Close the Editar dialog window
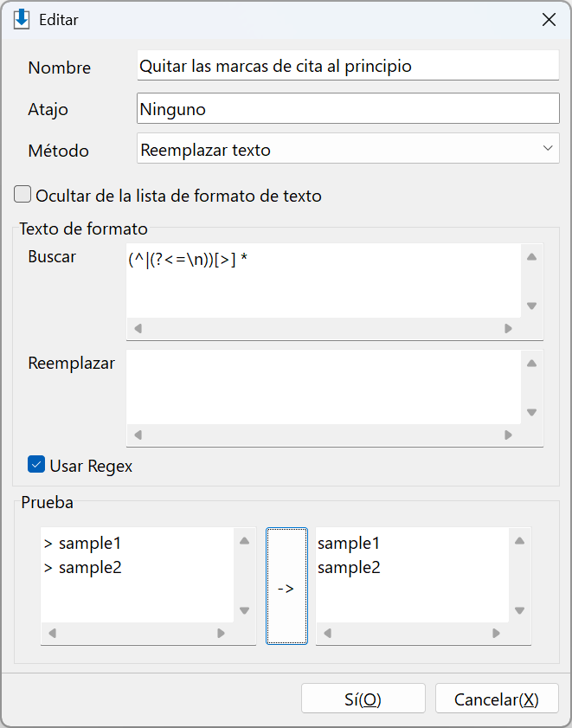Viewport: 572px width, 728px height. (x=549, y=20)
